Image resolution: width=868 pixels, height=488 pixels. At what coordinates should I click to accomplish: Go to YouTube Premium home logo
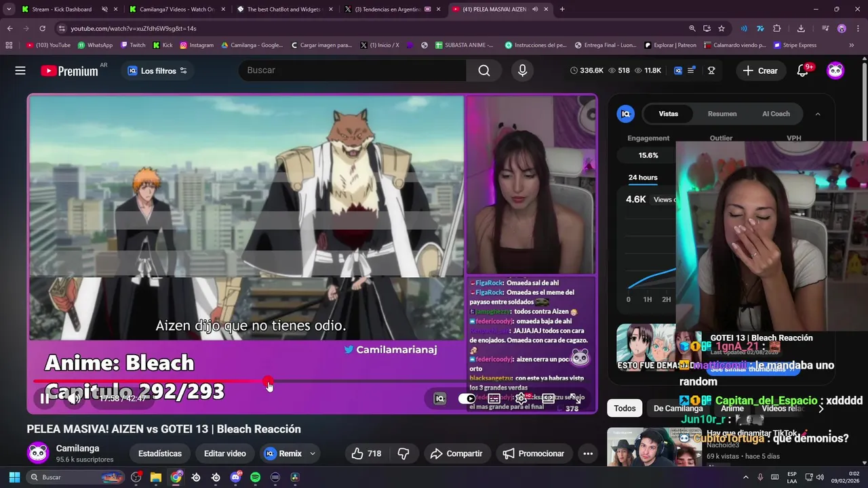coord(70,70)
